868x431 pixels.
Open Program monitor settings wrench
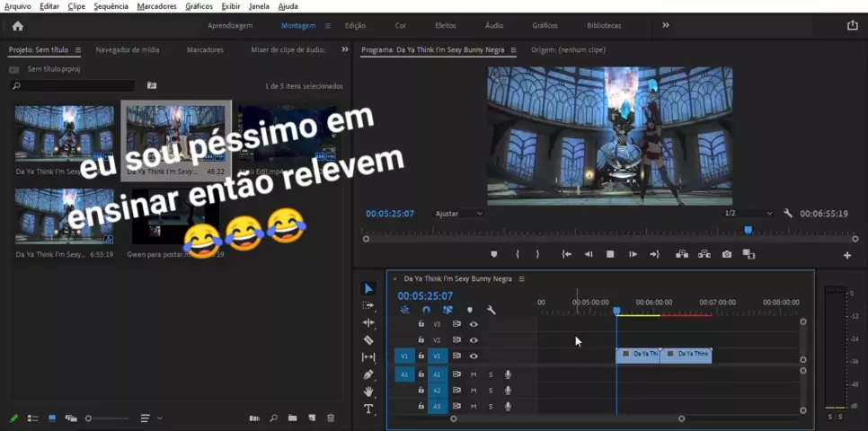coord(788,213)
